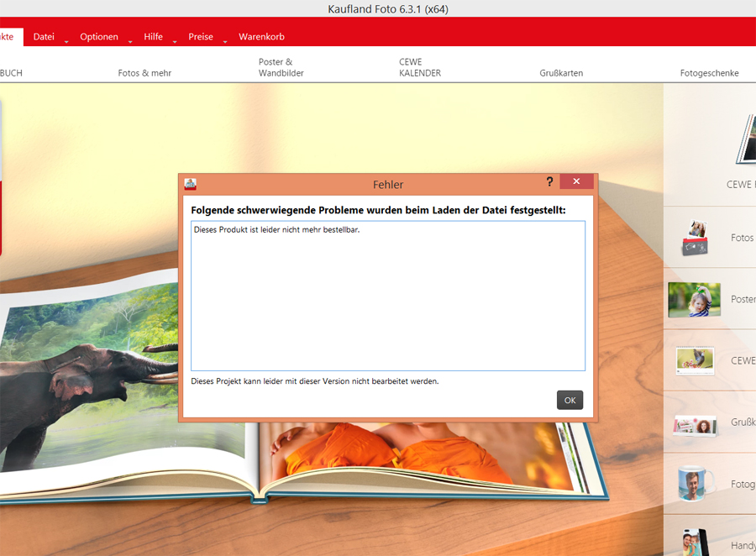
Task: Click the Kaufland Foto icon in dialog title
Action: pos(191,184)
